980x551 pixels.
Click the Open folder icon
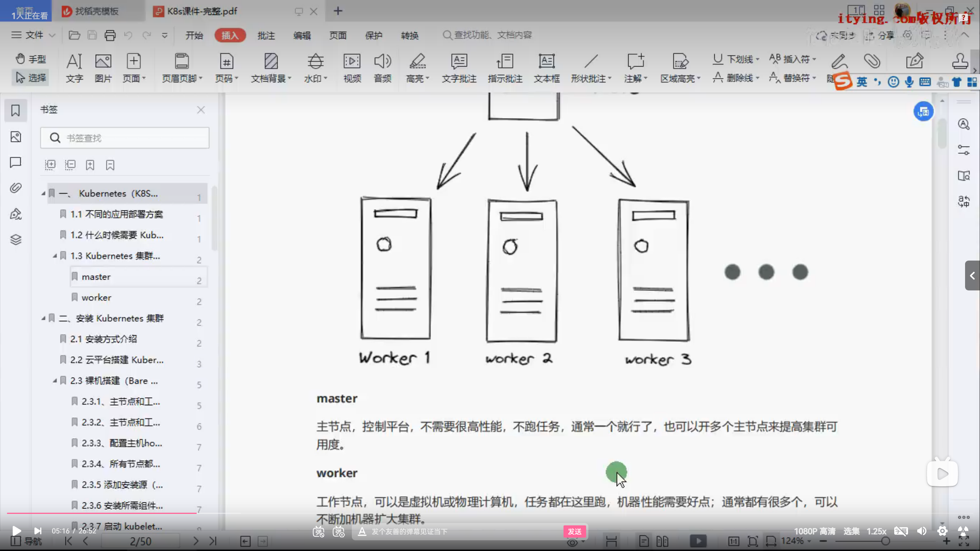click(74, 35)
